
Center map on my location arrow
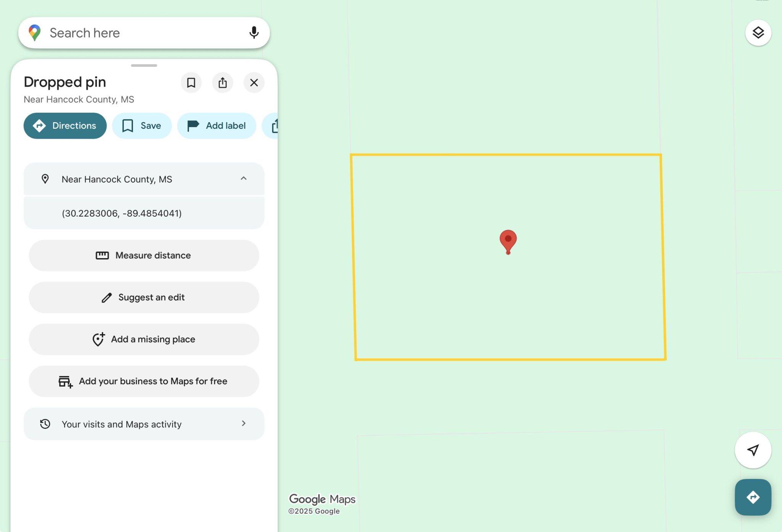click(x=753, y=450)
